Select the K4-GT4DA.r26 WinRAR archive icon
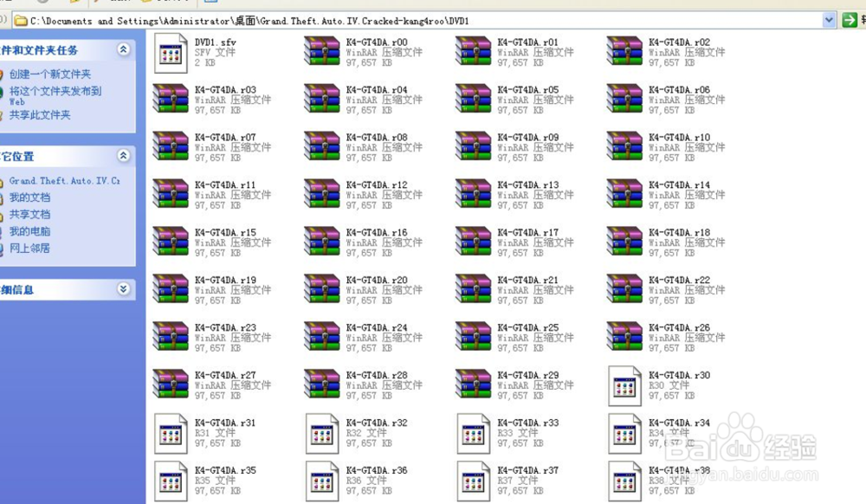The width and height of the screenshot is (866, 504). tap(624, 336)
